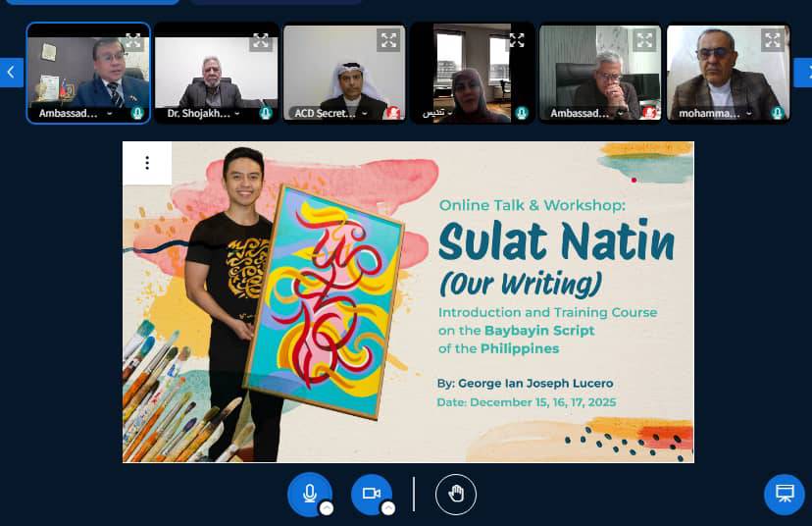Click the Sulat Natin presentation slide

[408, 301]
